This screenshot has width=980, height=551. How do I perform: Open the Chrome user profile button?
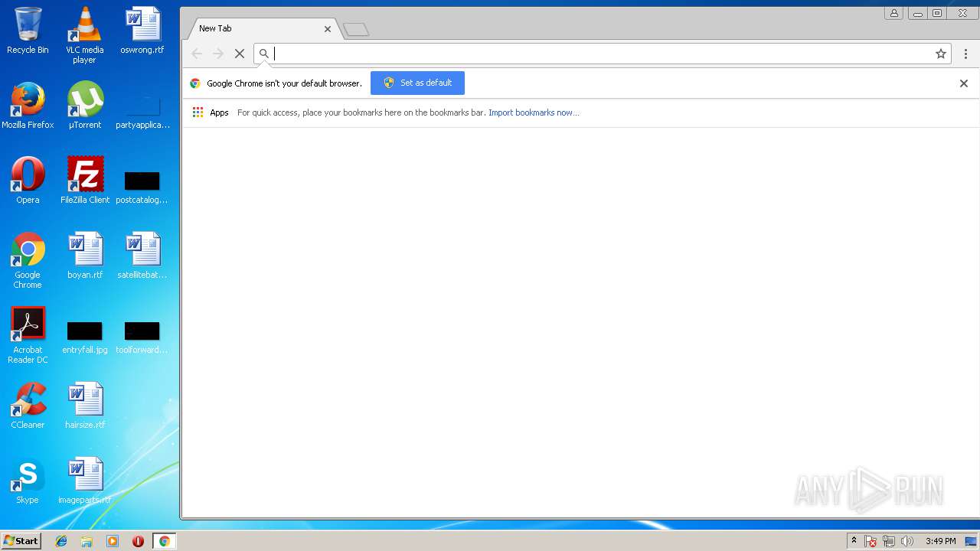point(893,13)
